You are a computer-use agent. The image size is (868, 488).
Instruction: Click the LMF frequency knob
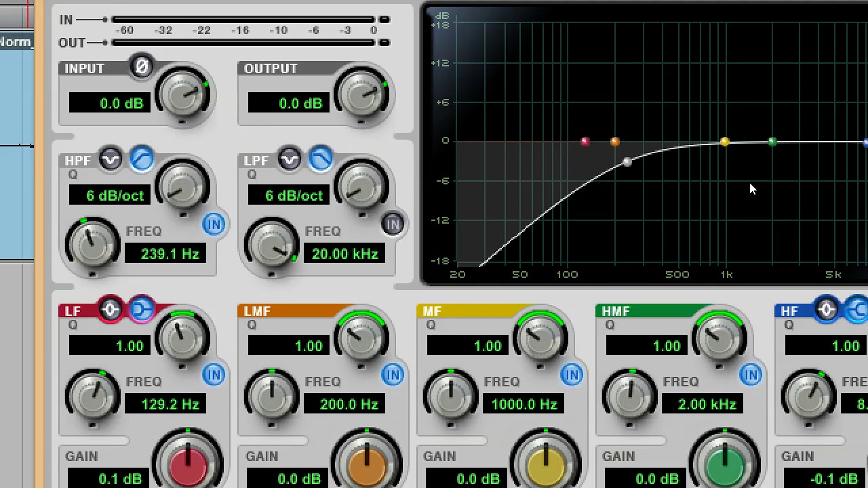(x=271, y=396)
